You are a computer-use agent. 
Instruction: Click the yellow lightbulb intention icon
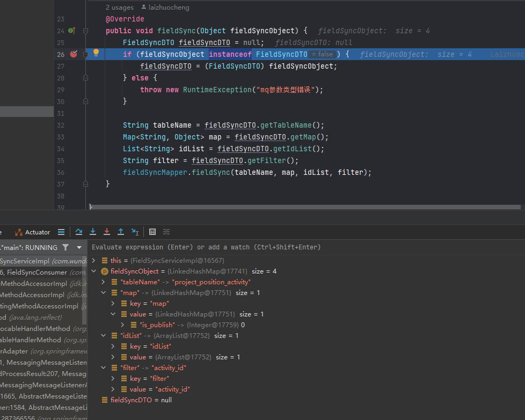pyautogui.click(x=96, y=53)
